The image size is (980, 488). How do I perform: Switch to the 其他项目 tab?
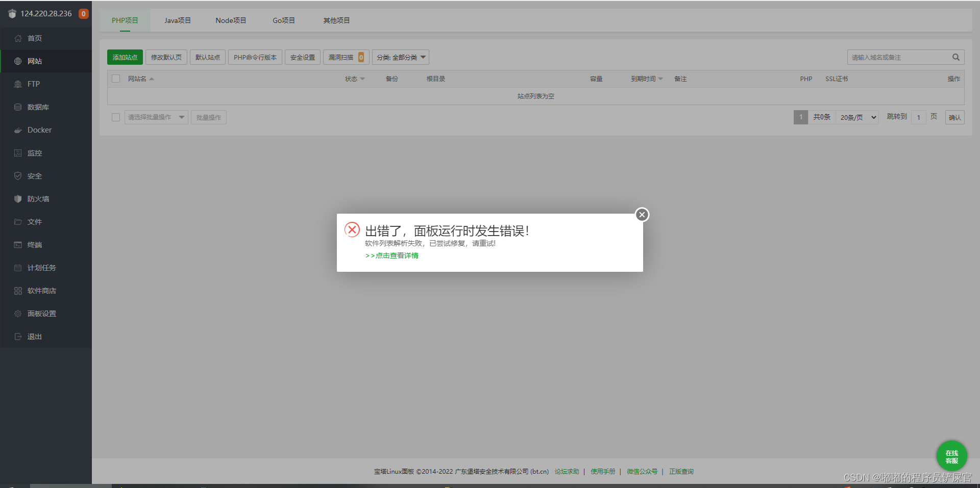pos(336,20)
